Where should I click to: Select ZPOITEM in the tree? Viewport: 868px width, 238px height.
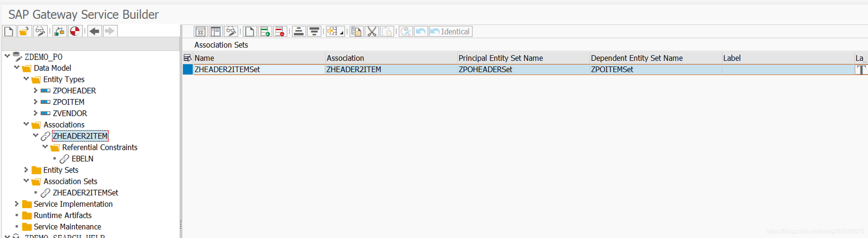68,102
